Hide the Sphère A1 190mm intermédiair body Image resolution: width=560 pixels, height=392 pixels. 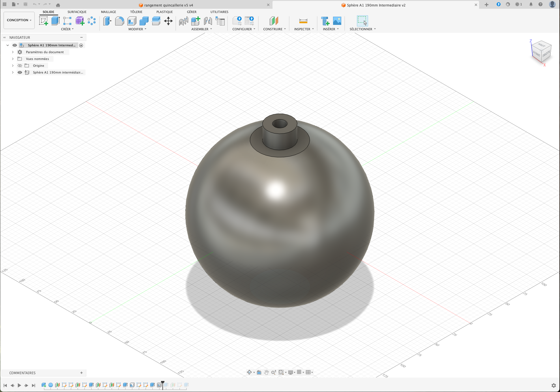click(x=20, y=72)
